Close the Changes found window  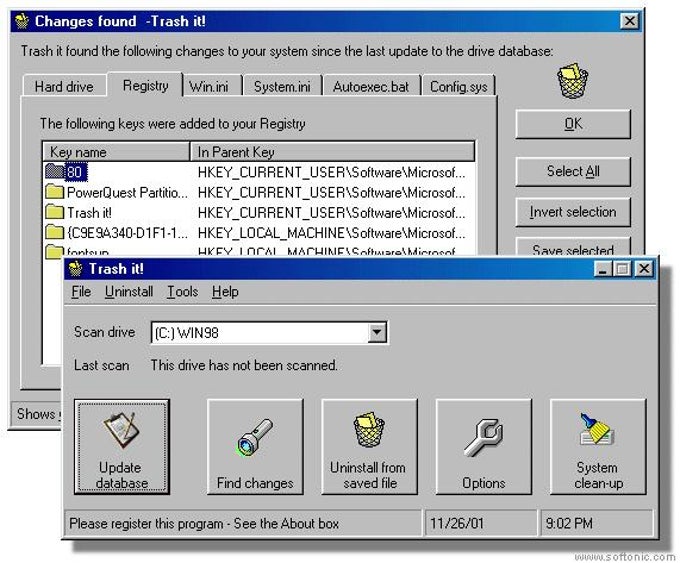629,21
